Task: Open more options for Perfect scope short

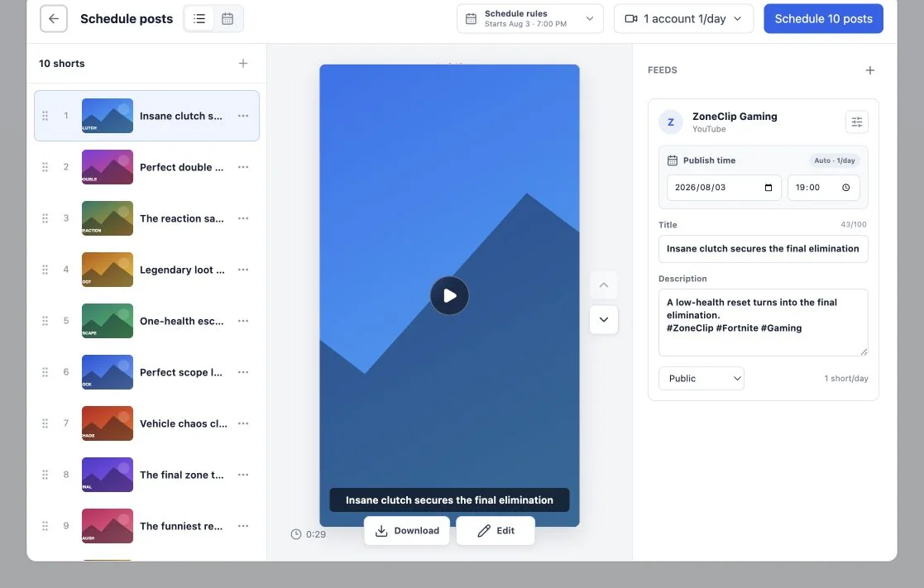Action: click(x=242, y=372)
